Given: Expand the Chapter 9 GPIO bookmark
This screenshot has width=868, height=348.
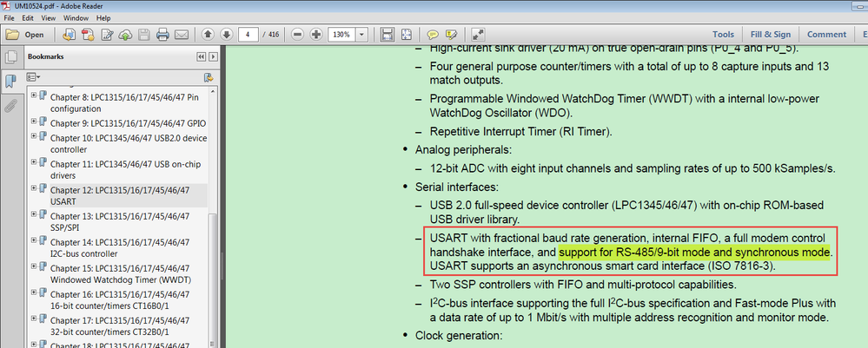Looking at the screenshot, I should 34,121.
